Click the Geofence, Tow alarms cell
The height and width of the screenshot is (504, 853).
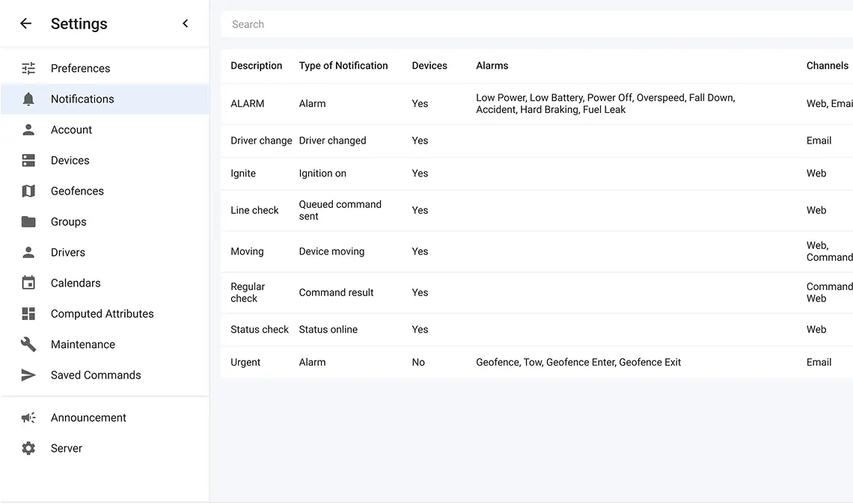click(578, 362)
